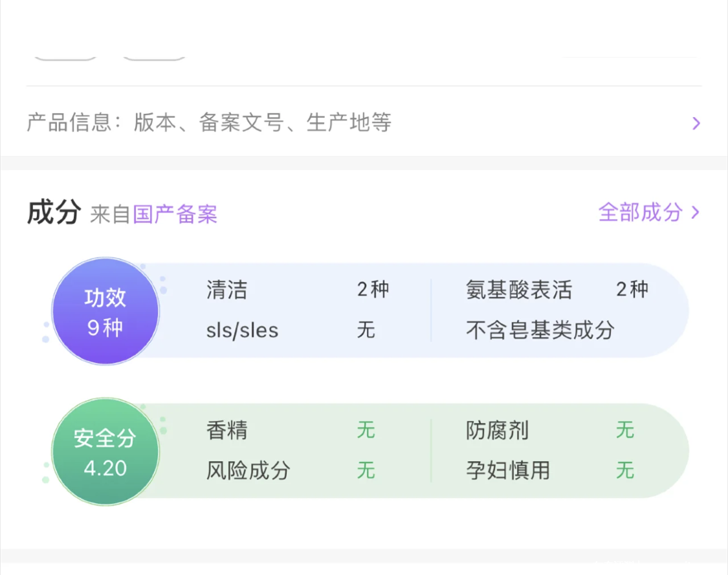
Task: Tap the sls/sles 无 entry
Action: 291,331
